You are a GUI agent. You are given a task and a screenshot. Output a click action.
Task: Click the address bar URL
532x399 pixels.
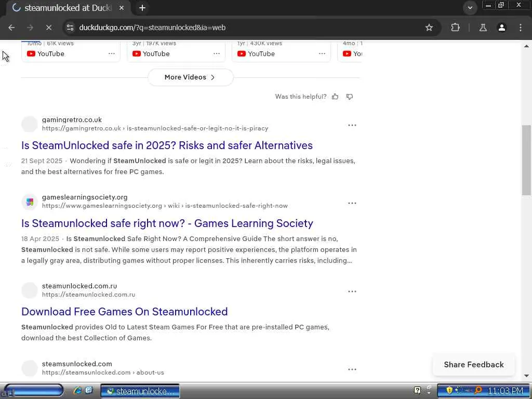[152, 28]
